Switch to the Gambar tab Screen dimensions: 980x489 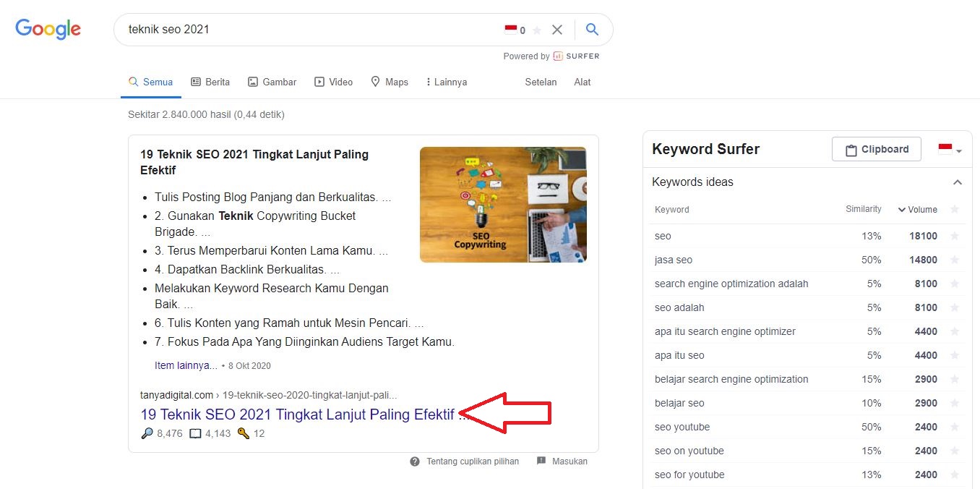(x=272, y=82)
